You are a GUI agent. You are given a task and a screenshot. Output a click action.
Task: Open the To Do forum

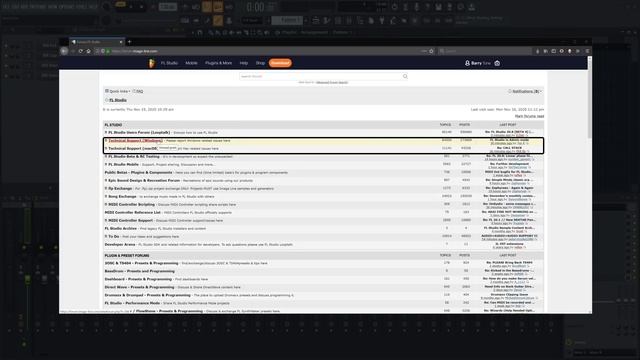coord(113,236)
